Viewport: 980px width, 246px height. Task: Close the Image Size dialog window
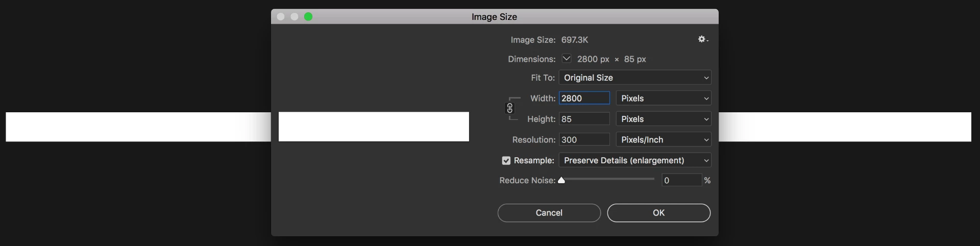(x=281, y=17)
